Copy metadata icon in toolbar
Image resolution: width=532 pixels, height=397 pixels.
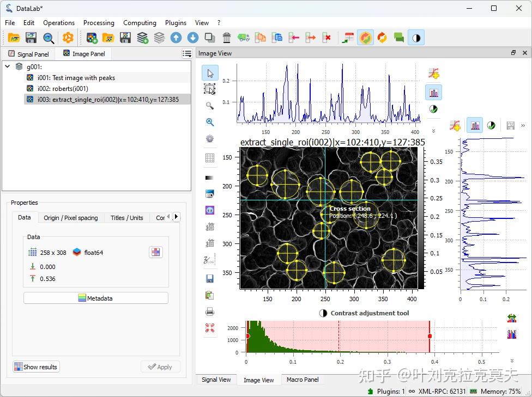(x=261, y=38)
